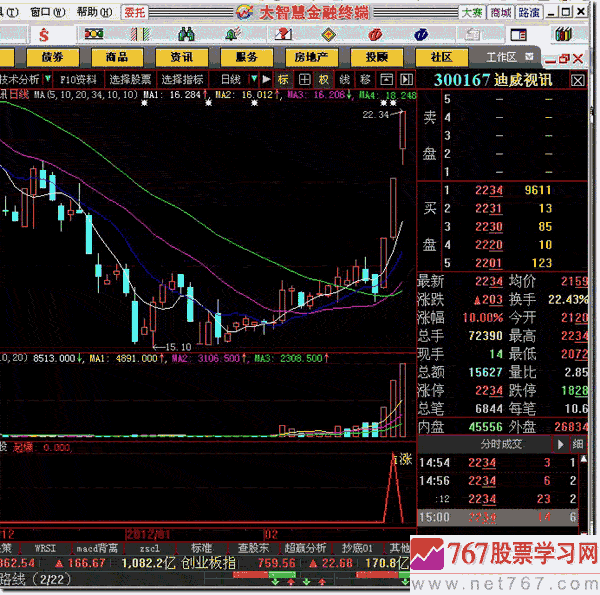
Task: Click the crosshair grid chart icon
Action: coord(305,80)
